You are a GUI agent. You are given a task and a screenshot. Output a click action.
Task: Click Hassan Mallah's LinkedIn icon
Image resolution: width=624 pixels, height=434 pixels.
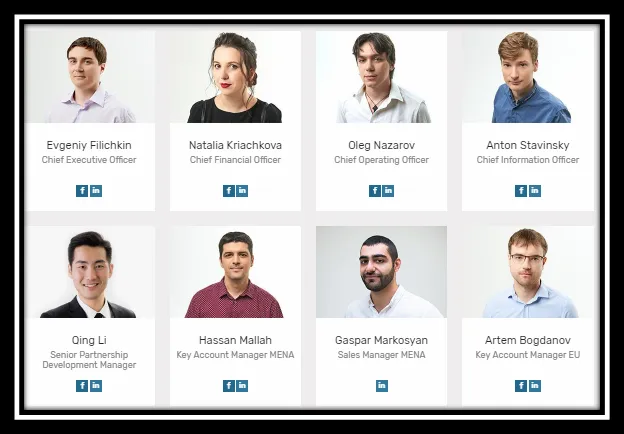click(242, 386)
